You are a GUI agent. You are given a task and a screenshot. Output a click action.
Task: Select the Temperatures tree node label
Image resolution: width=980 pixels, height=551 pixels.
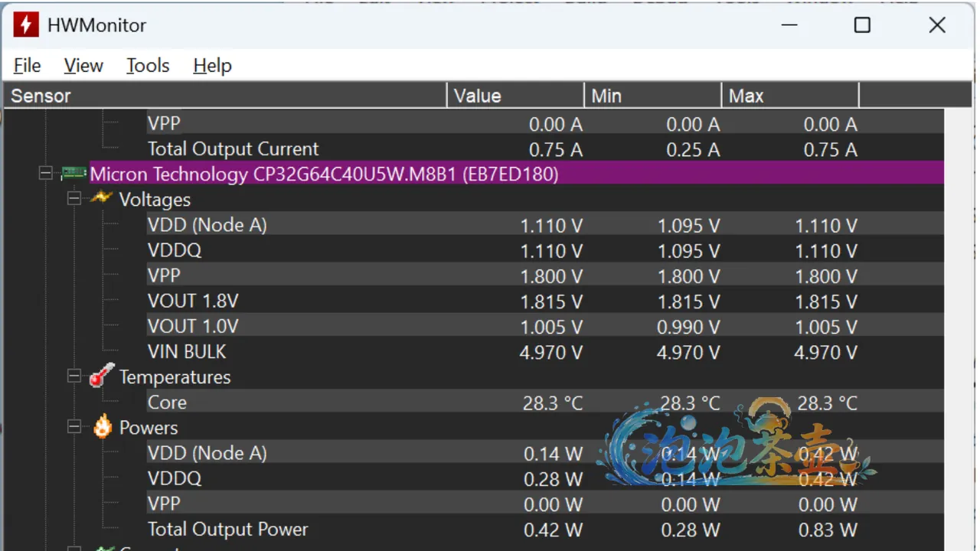(175, 377)
